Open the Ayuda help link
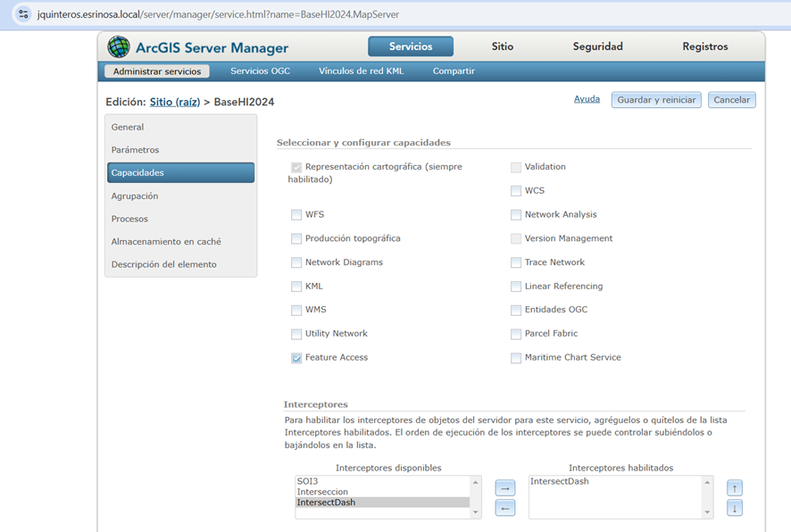The image size is (791, 532). click(x=587, y=99)
